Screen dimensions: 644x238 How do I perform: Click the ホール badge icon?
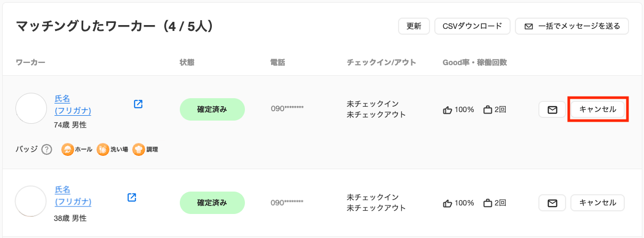[67, 149]
